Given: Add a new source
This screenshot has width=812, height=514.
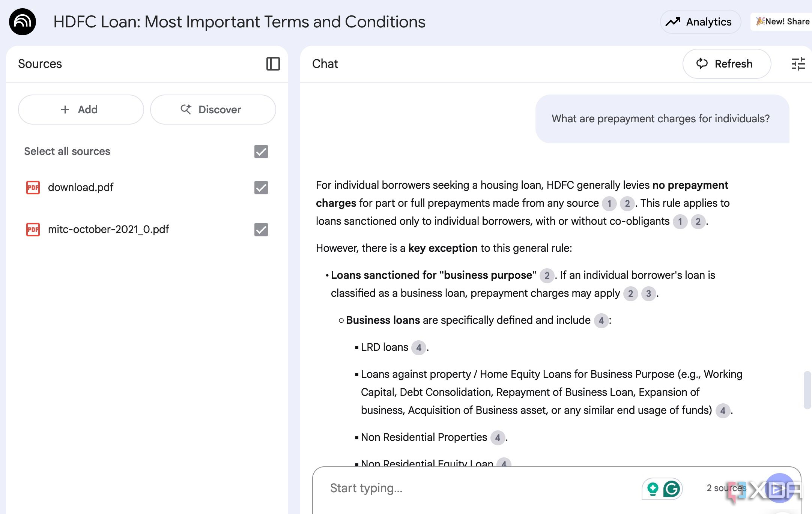Looking at the screenshot, I should point(81,110).
